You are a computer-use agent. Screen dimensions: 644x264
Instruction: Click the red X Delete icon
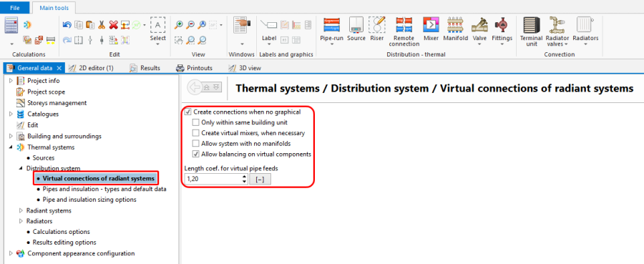point(113,26)
